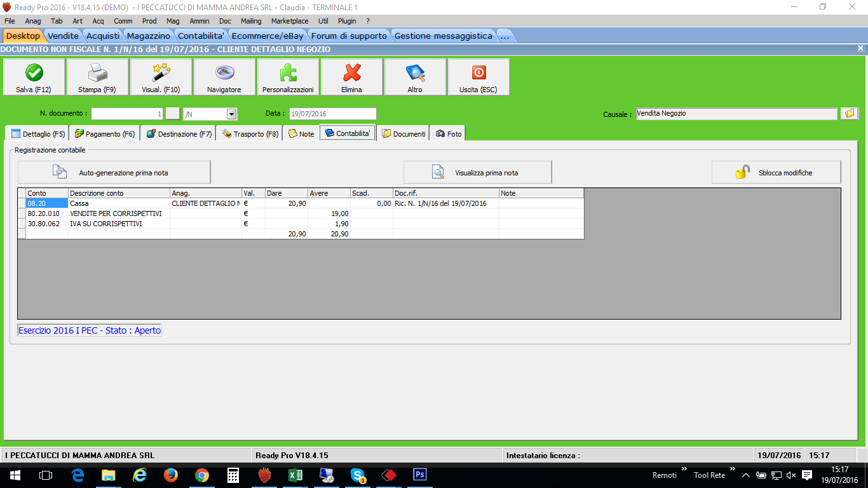The image size is (868, 488).
Task: Click the Ric. N. 1/N/16 reference cell
Action: [x=445, y=203]
